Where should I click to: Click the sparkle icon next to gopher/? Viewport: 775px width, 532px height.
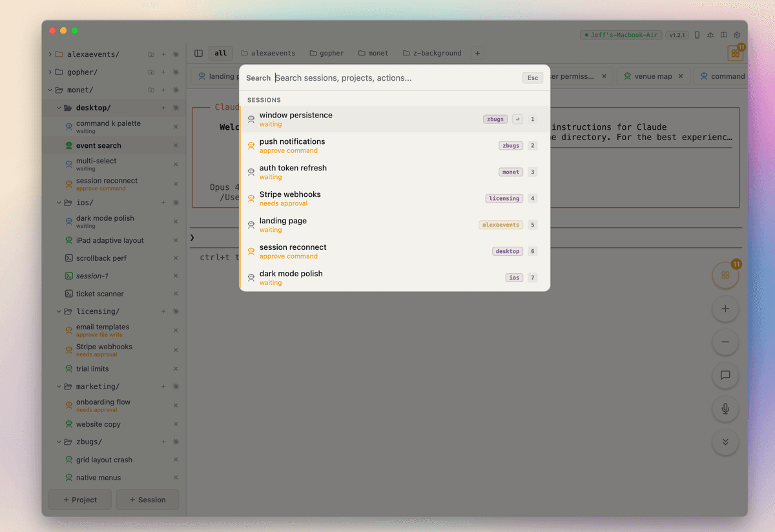(176, 72)
